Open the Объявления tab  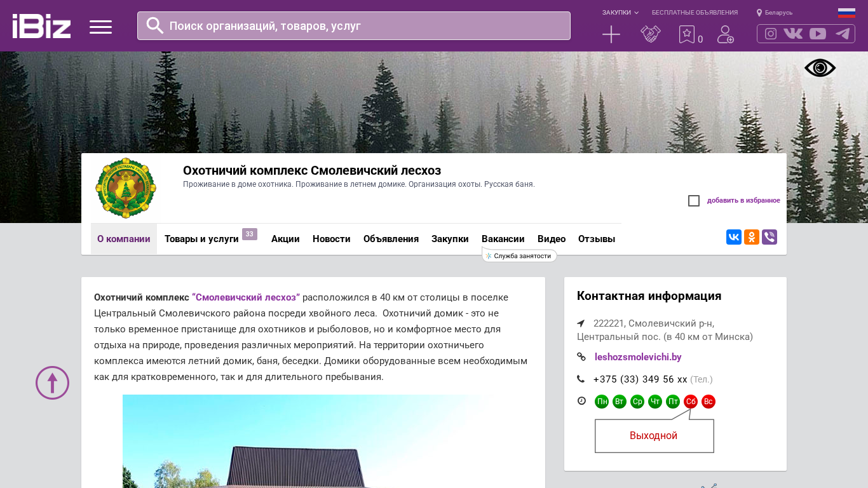pos(391,239)
